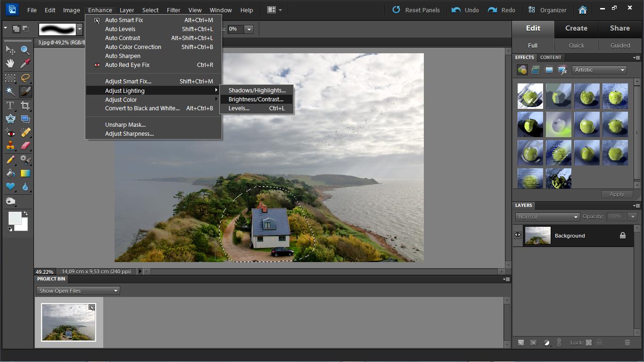The width and height of the screenshot is (644, 362).
Task: Choose Brightness/Contrast from the submenu
Action: tap(256, 99)
